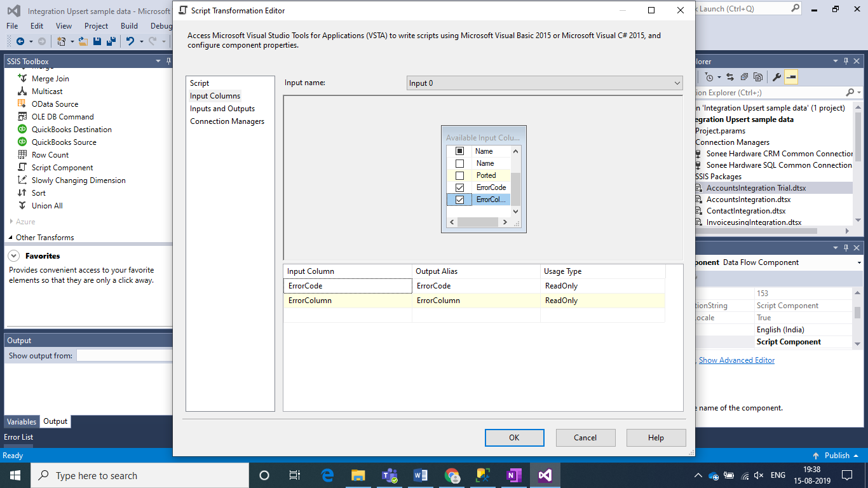Screen dimensions: 868x488
Task: Click the Save disk icon
Action: [x=97, y=41]
